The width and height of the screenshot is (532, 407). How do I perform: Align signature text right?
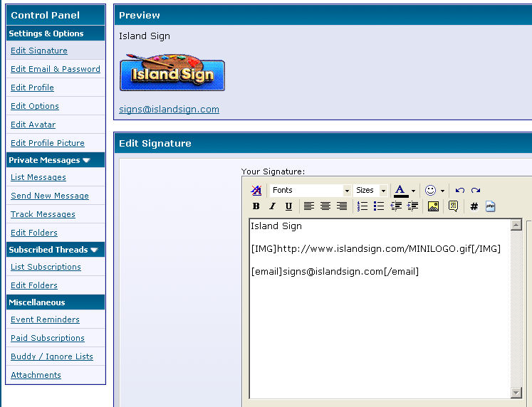(x=342, y=206)
